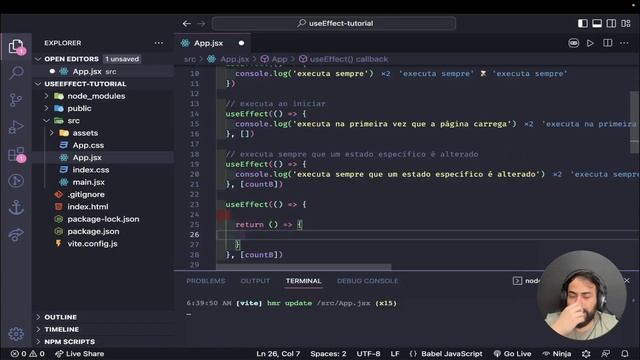Open the Run and Debug view
The image size is (640, 360).
click(16, 127)
